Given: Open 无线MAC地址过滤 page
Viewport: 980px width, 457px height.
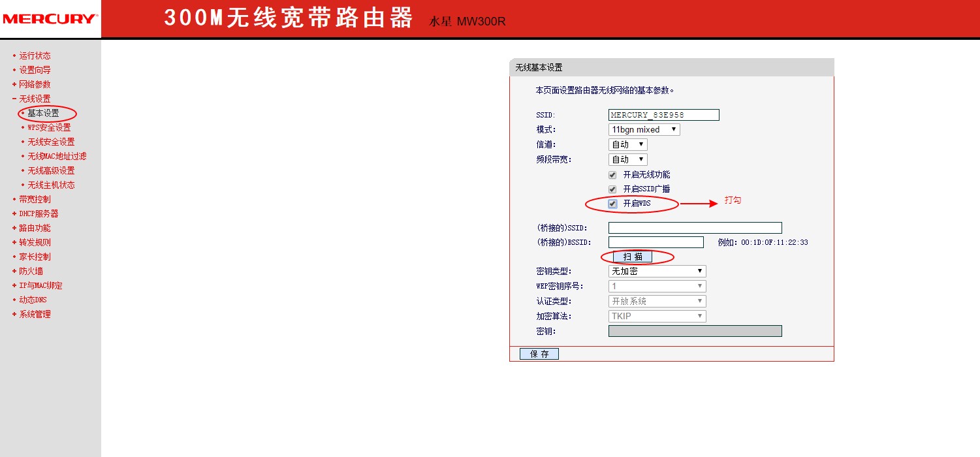Looking at the screenshot, I should 56,156.
